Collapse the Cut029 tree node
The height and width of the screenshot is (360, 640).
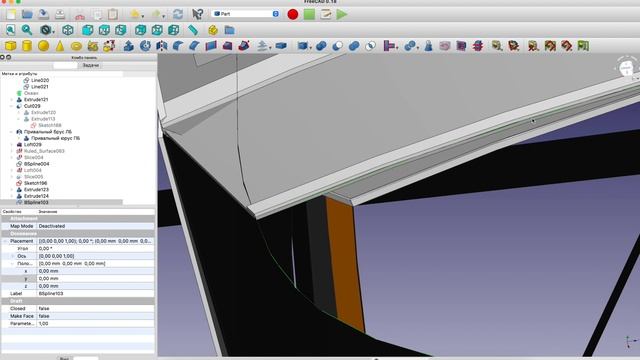point(11,106)
